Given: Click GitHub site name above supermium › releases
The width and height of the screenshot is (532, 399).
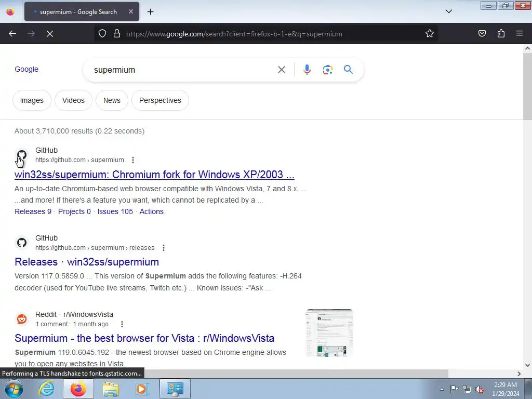Looking at the screenshot, I should pos(46,238).
